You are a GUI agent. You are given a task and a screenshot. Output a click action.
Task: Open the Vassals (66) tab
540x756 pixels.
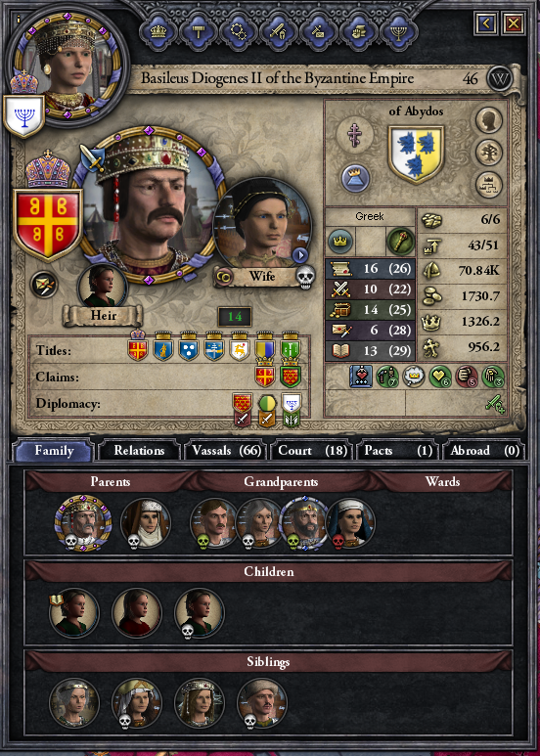click(226, 450)
